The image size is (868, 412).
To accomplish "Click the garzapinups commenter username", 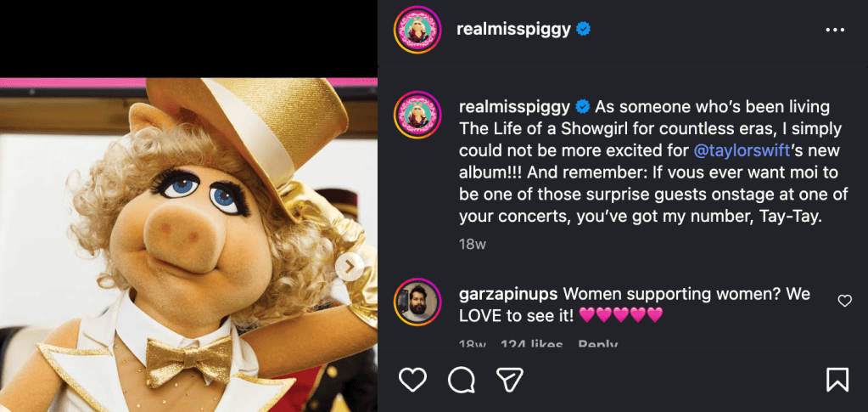I will (507, 295).
